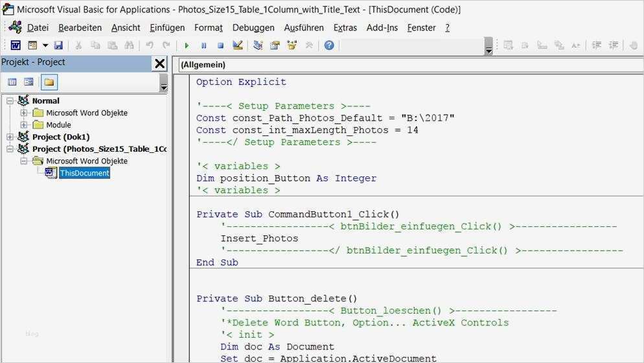Open the Datei menu

(x=38, y=27)
